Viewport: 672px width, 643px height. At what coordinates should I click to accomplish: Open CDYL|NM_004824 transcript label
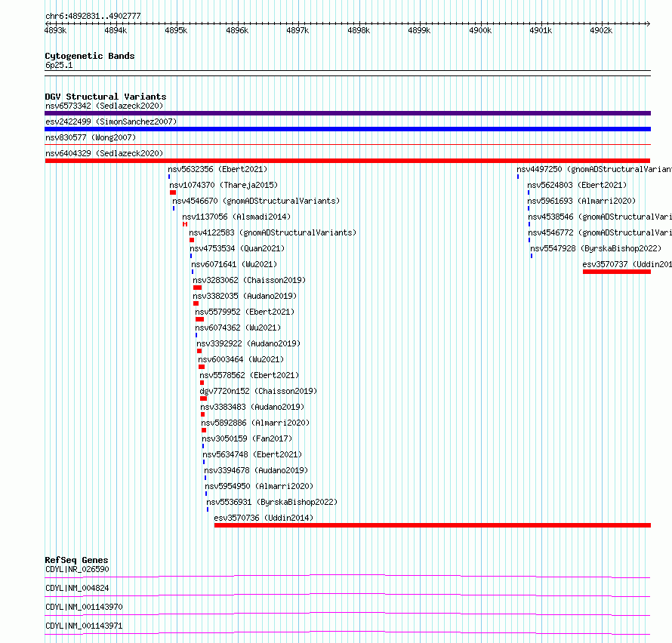coord(77,588)
